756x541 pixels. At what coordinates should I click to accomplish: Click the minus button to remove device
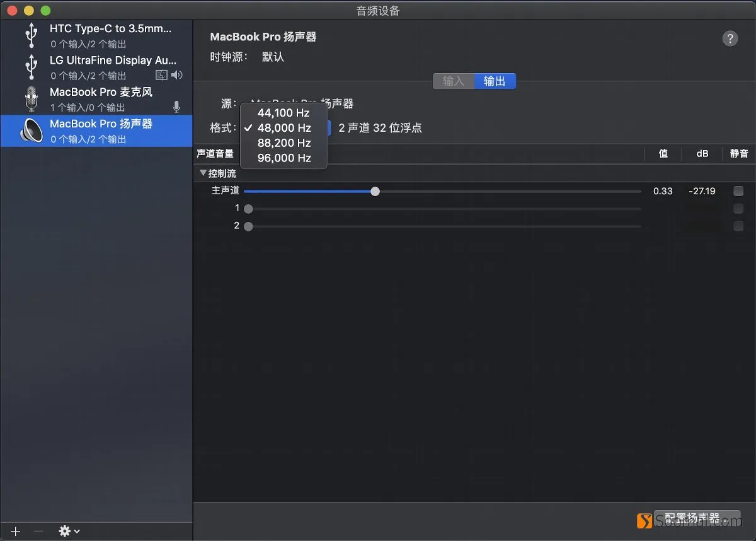[x=38, y=532]
